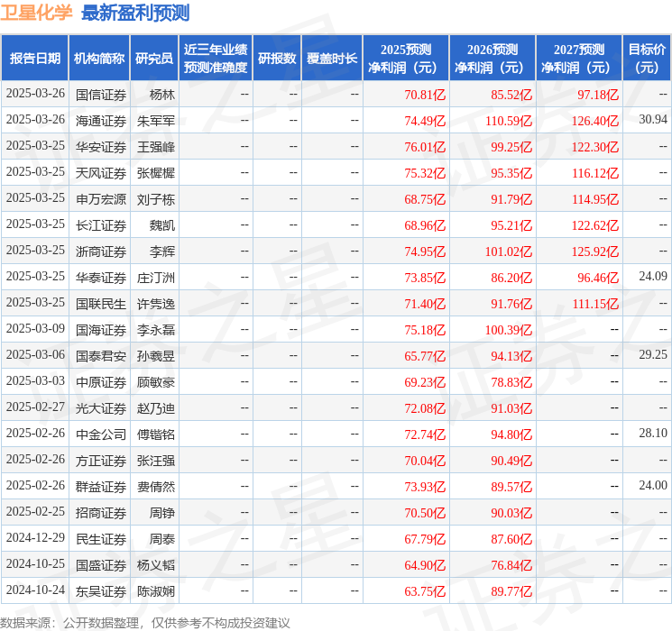The image size is (672, 631).
Task: Click the 覆盖时长 column header
Action: (x=332, y=59)
